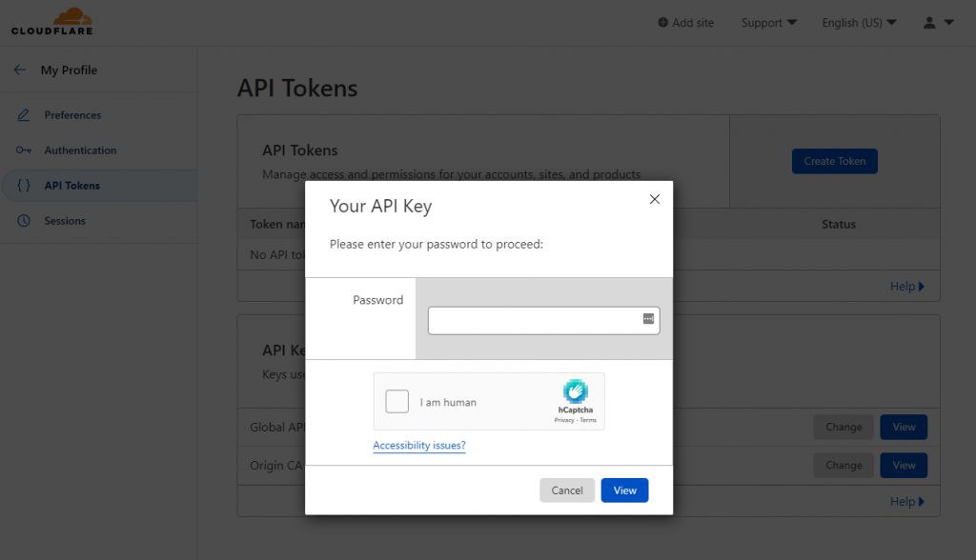Click the password reveal icon in the field

point(649,320)
